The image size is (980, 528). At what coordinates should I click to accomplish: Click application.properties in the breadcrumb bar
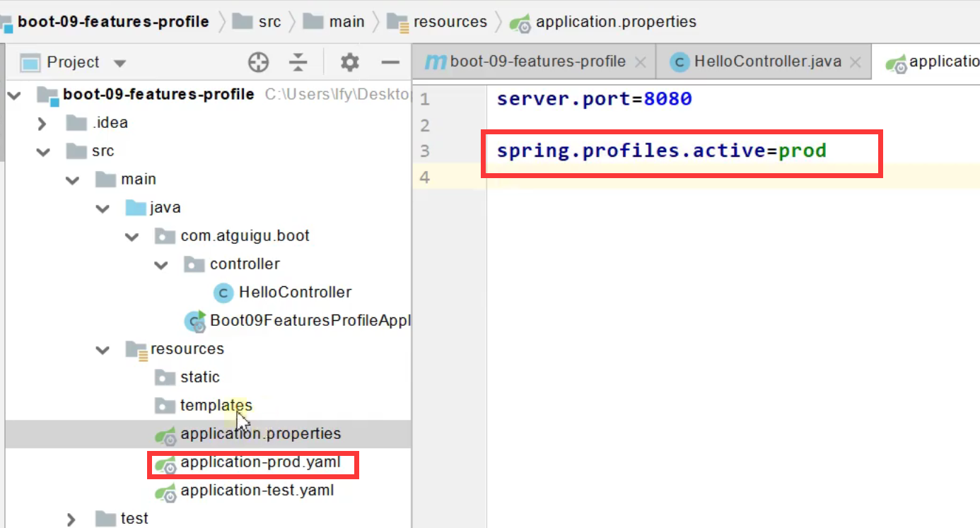616,22
